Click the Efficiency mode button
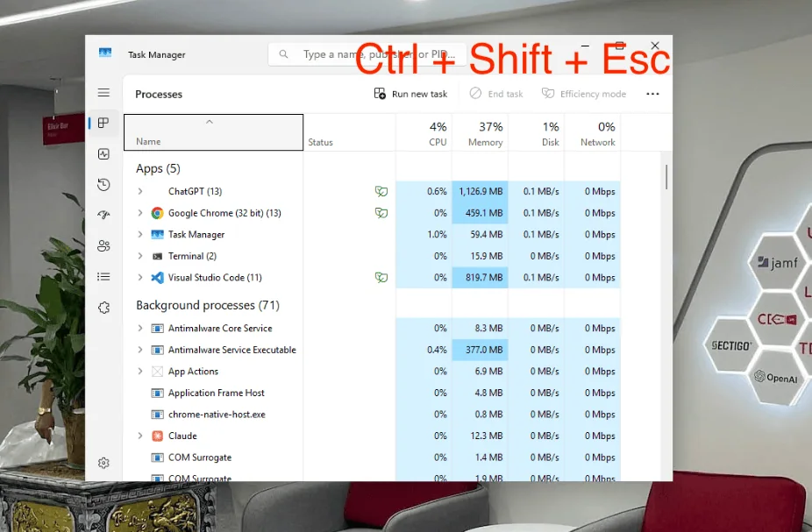812x532 pixels. (x=584, y=94)
